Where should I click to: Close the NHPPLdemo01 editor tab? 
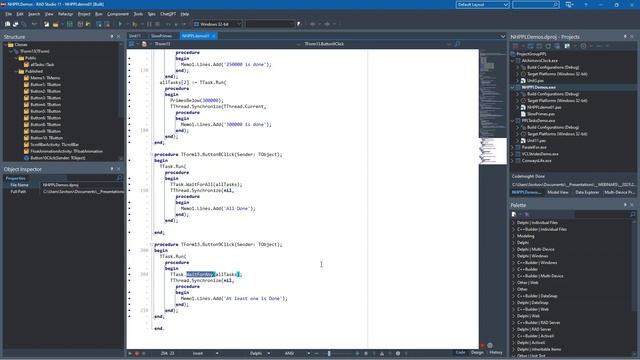[x=214, y=36]
